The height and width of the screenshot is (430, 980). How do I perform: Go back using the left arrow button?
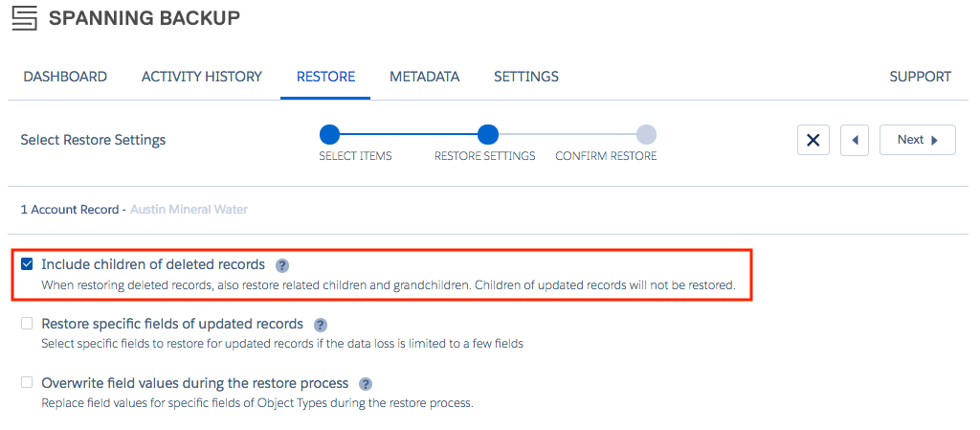click(855, 140)
